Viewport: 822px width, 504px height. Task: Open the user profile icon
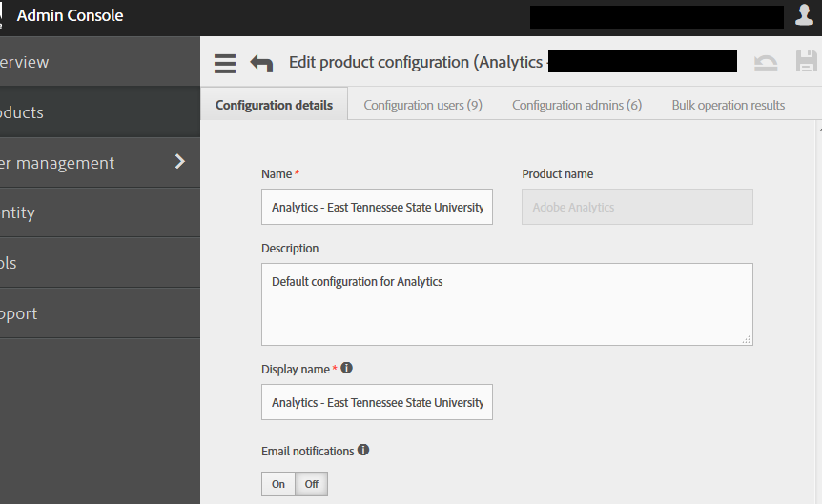point(804,15)
